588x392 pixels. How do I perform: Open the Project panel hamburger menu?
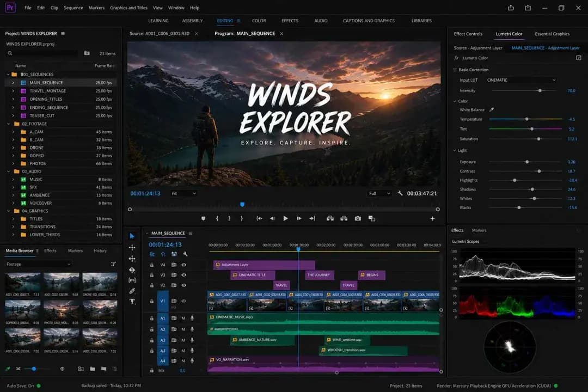coord(63,33)
